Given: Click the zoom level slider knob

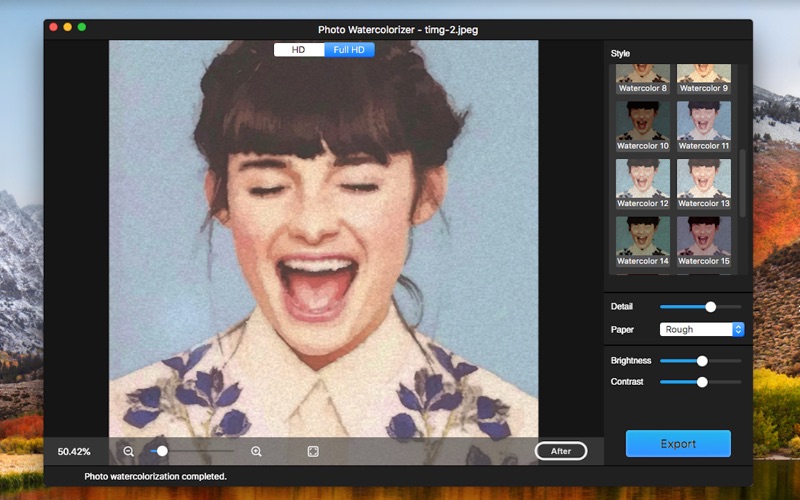Looking at the screenshot, I should pyautogui.click(x=162, y=451).
